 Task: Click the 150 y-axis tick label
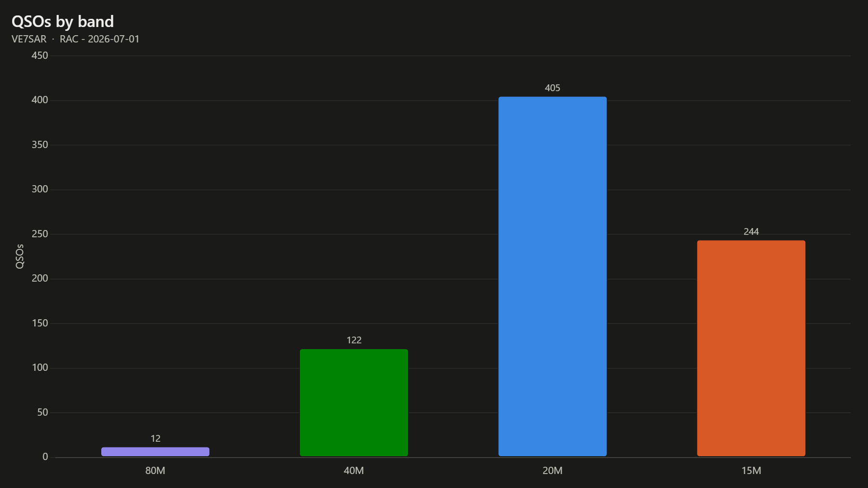[40, 323]
